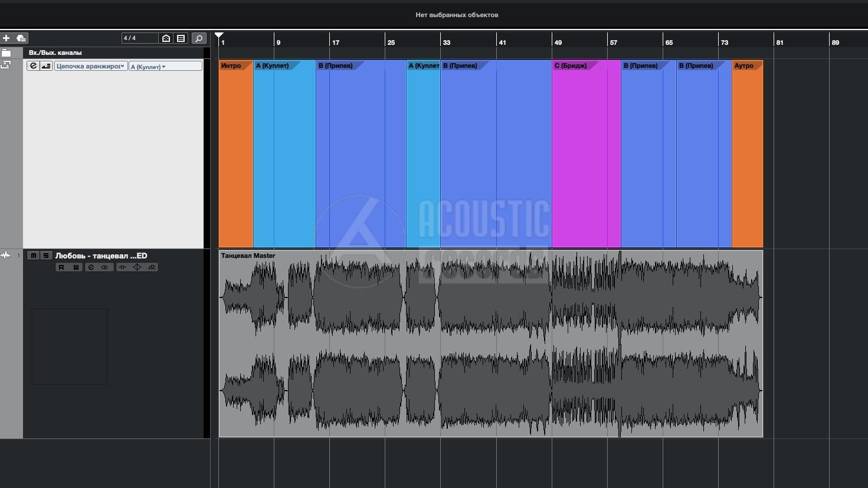Screen dimensions: 868x488
Task: Solo the Любовь - танцевал track
Action: coord(45,256)
